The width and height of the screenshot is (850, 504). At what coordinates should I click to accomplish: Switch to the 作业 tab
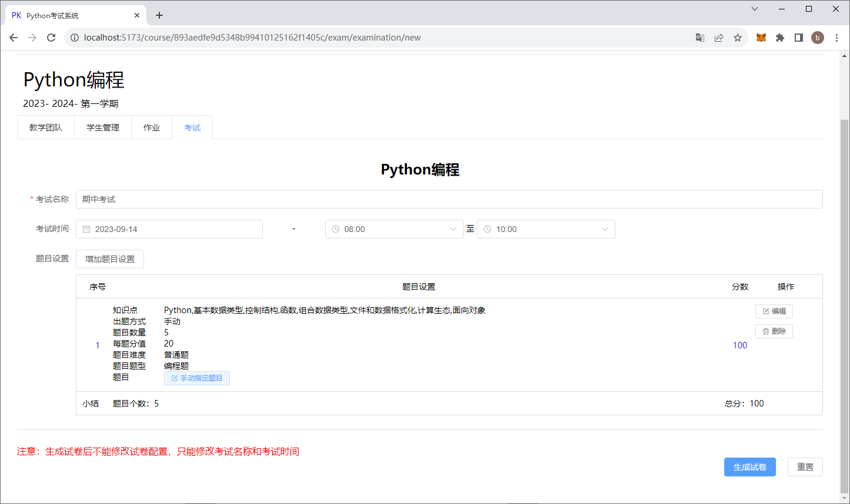click(152, 127)
